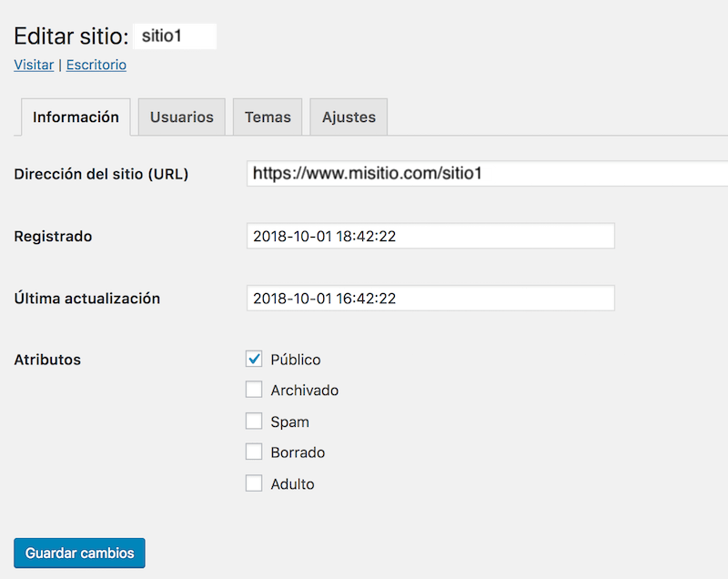The width and height of the screenshot is (728, 579).
Task: Click the 'Última actualización' row label text
Action: pos(87,298)
